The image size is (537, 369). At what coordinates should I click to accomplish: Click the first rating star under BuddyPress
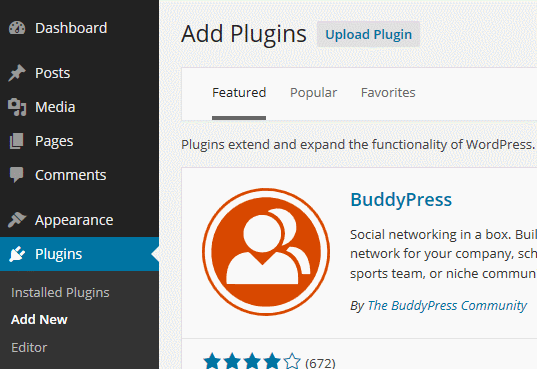[212, 361]
